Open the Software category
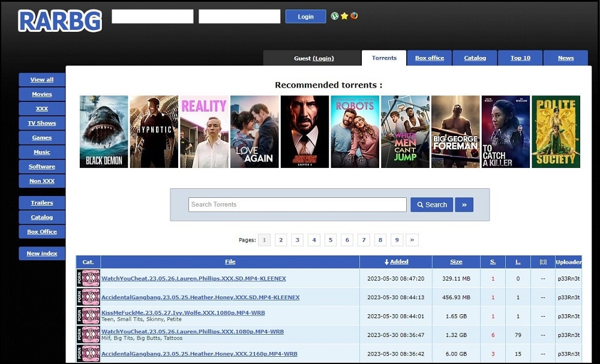600x364 pixels. 42,167
